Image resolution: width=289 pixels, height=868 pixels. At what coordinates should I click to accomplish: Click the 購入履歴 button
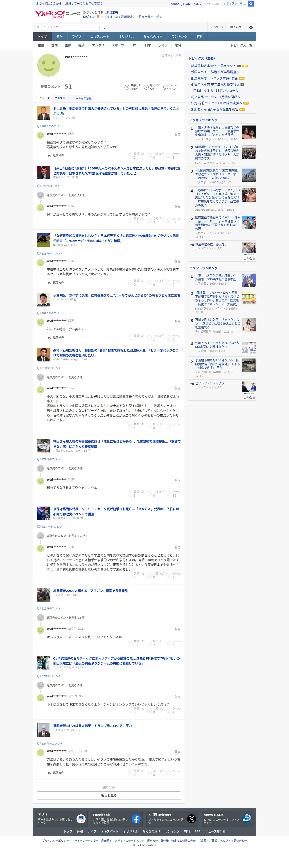(x=235, y=27)
